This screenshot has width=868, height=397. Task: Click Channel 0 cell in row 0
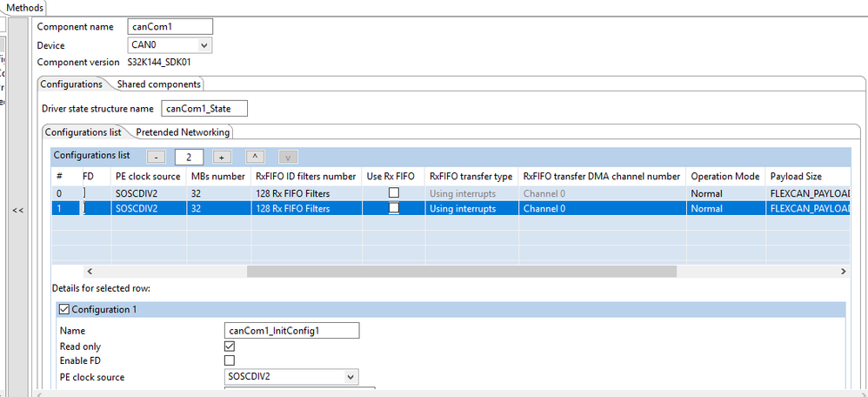pyautogui.click(x=602, y=193)
